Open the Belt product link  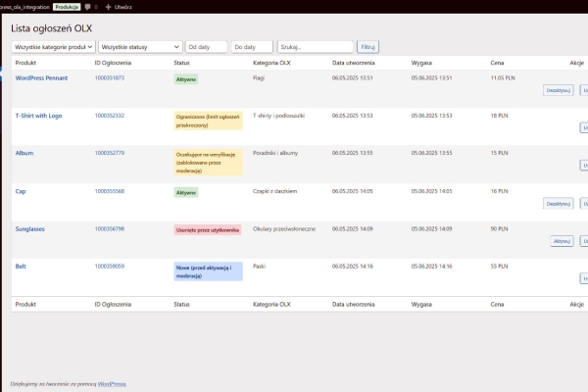click(x=21, y=267)
